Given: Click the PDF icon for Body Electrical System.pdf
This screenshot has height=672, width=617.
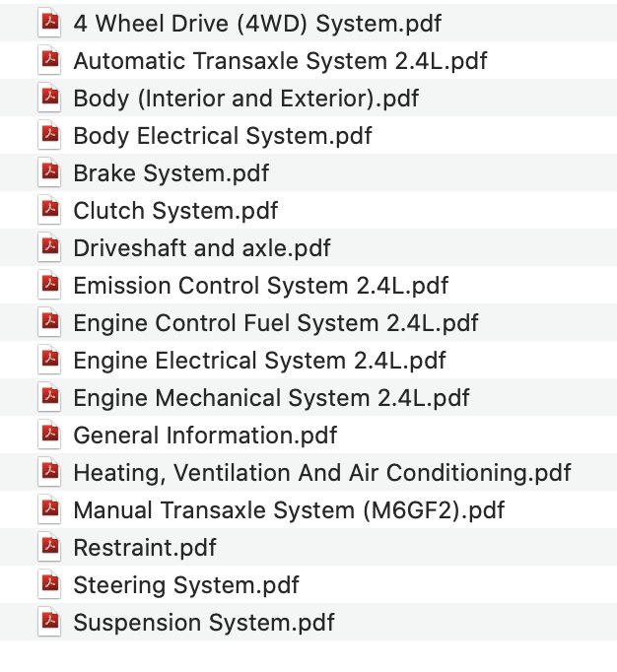Looking at the screenshot, I should 48,135.
